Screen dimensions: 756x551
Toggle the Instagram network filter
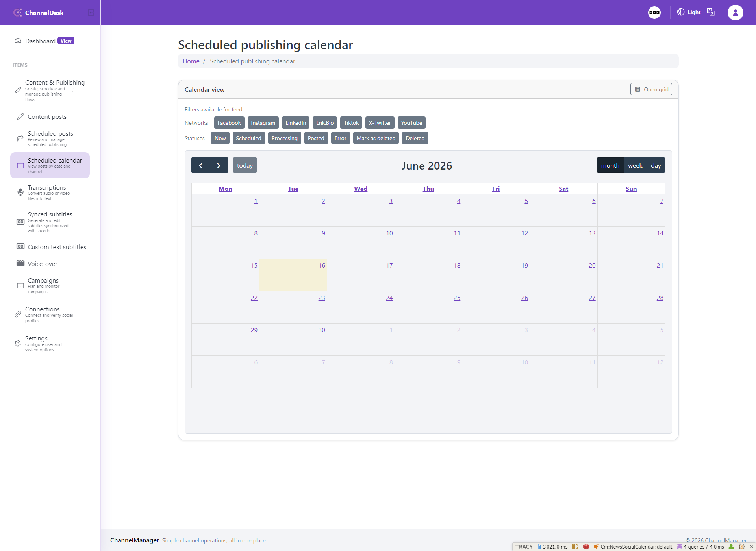pyautogui.click(x=263, y=123)
